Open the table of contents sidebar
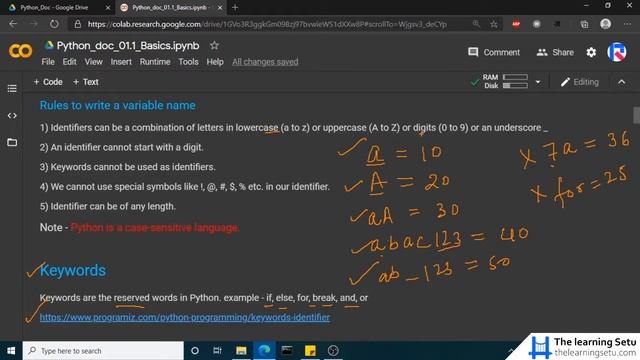The image size is (640, 360). point(12,89)
